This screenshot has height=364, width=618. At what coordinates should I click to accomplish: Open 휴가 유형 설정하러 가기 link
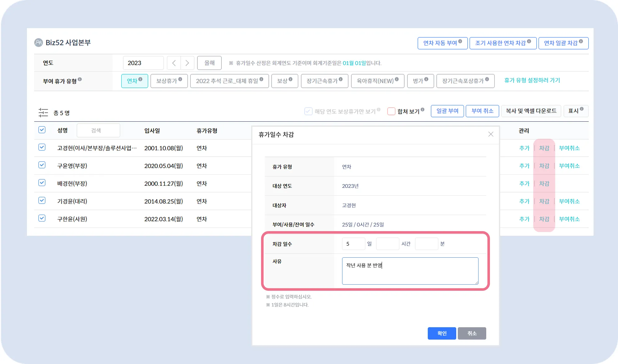532,80
